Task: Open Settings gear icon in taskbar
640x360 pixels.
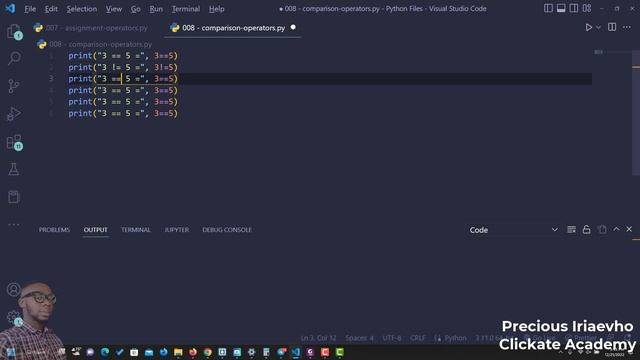Action: click(251, 352)
